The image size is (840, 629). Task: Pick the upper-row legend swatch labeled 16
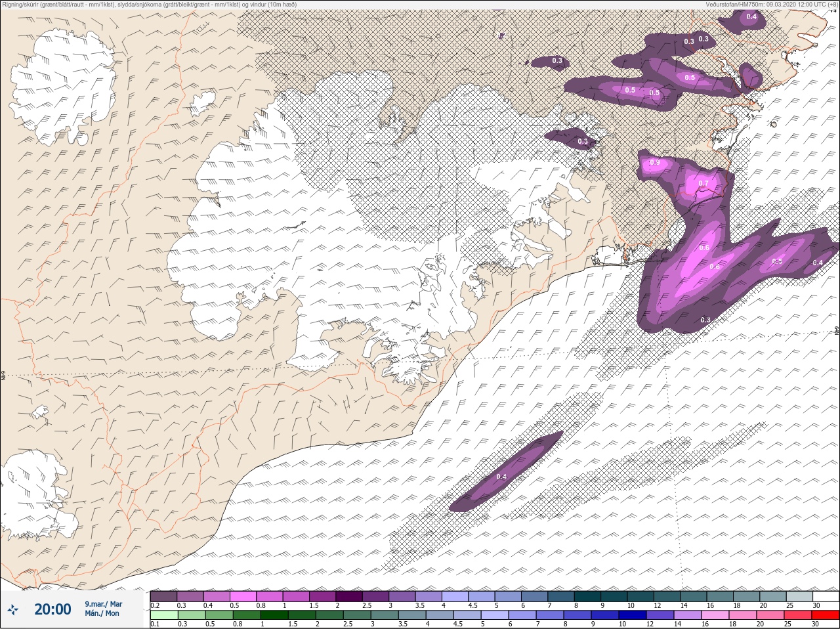[721, 596]
